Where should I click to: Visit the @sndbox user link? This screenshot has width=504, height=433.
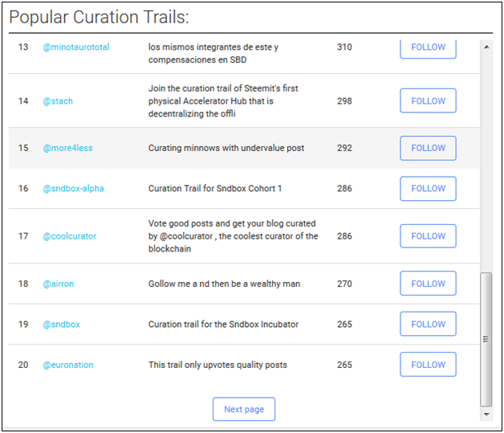point(61,325)
